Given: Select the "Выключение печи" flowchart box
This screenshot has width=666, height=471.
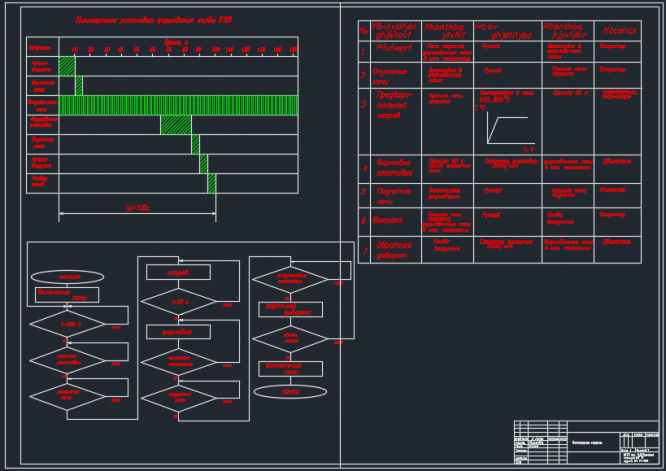Looking at the screenshot, I should coord(291,369).
